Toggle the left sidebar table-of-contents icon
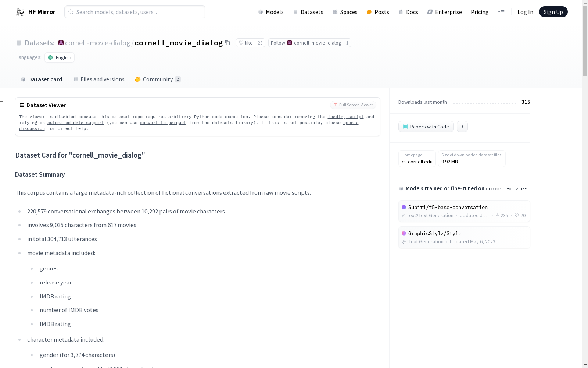This screenshot has width=588, height=368. click(x=1, y=102)
